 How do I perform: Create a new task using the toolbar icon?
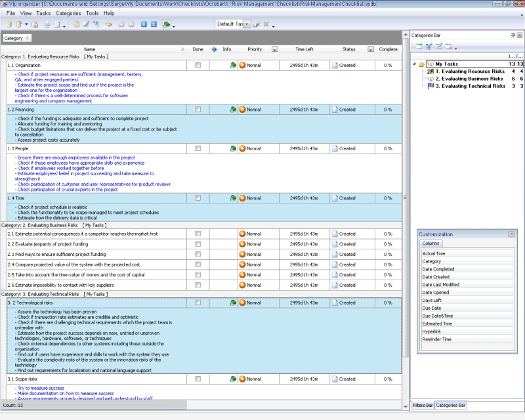click(75, 25)
